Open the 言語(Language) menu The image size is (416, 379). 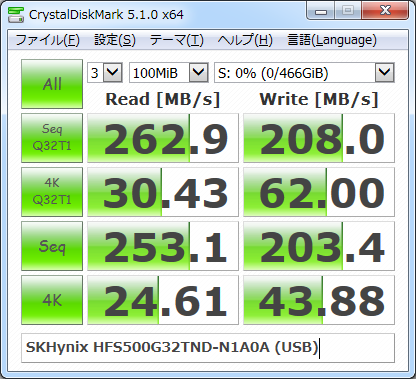[332, 40]
